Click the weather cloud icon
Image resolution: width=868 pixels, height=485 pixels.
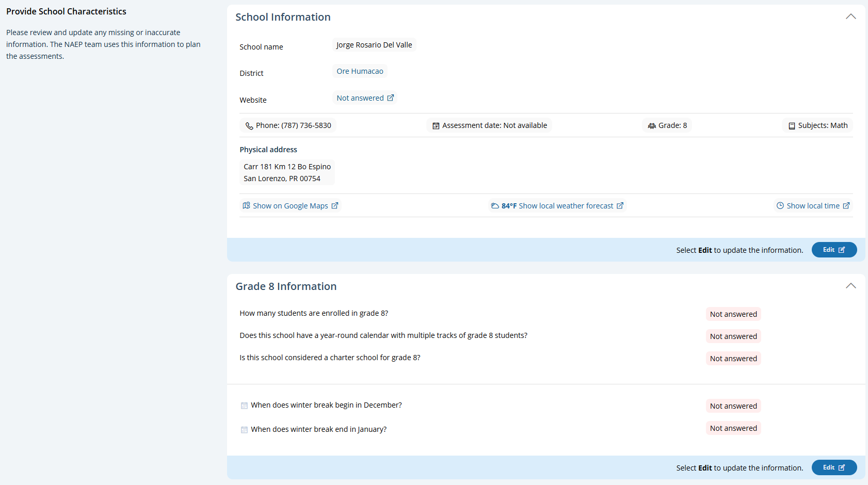(x=495, y=206)
